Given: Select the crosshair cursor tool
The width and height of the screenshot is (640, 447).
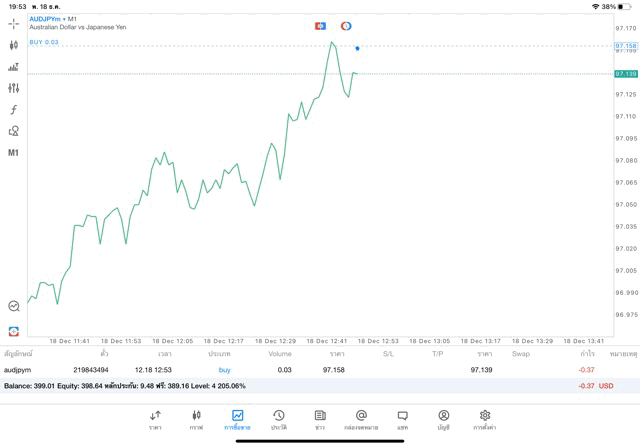Looking at the screenshot, I should [13, 23].
